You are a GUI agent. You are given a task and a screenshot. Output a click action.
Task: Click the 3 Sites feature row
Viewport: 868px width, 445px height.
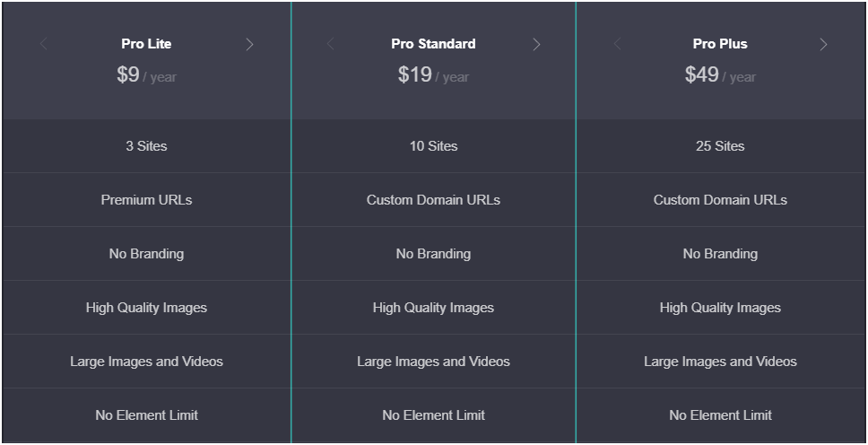[146, 146]
